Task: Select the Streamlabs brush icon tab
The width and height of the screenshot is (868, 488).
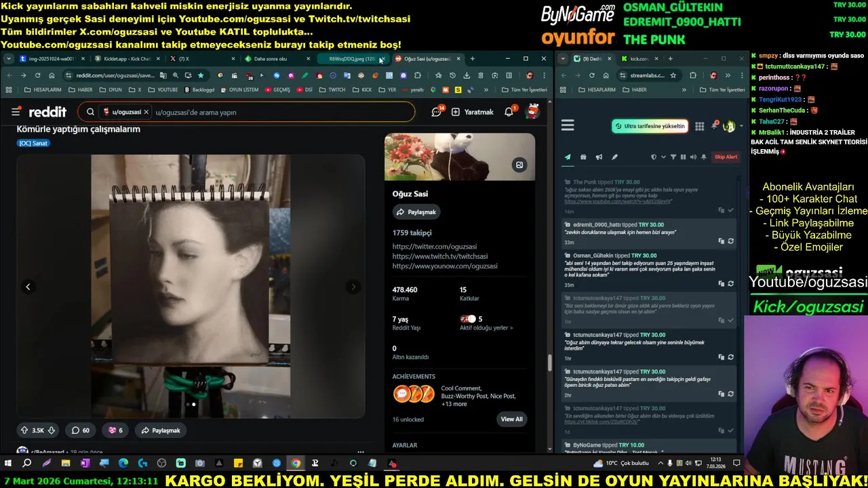Action: pyautogui.click(x=614, y=157)
